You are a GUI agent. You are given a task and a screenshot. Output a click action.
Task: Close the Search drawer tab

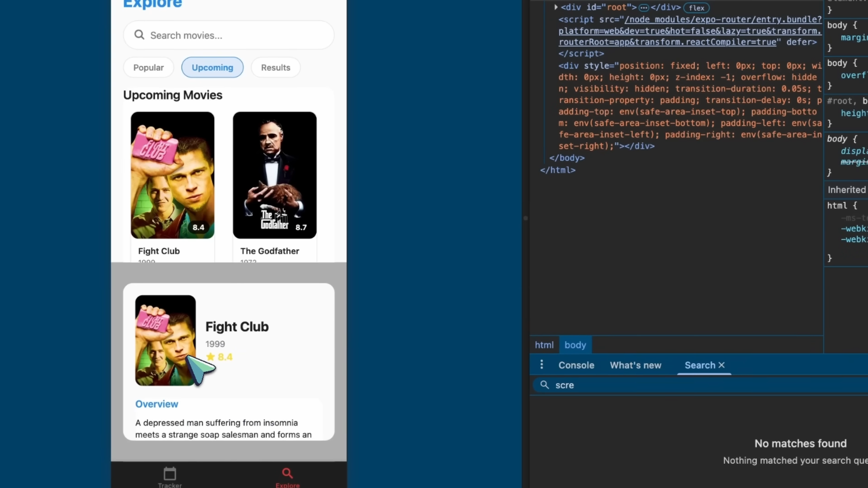click(x=722, y=365)
